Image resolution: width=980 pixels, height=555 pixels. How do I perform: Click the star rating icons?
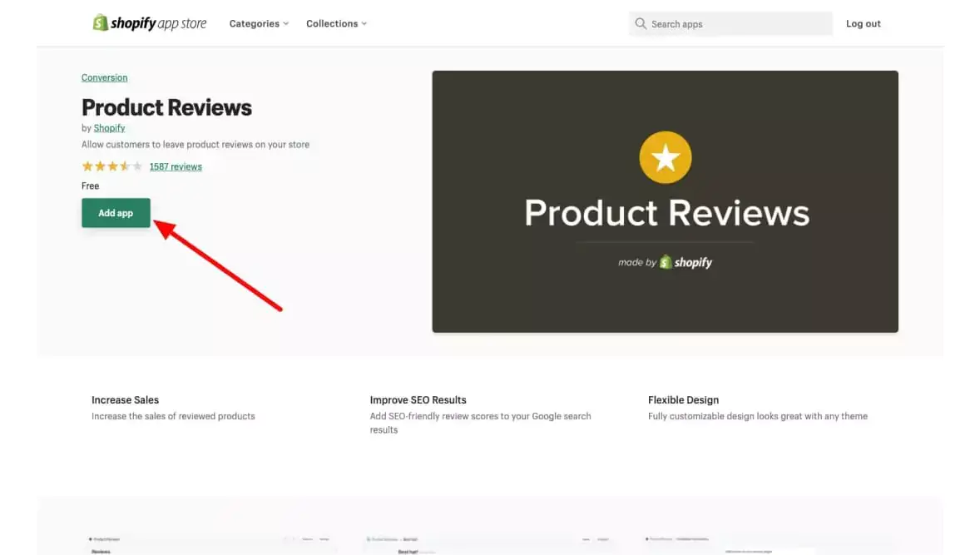(111, 166)
